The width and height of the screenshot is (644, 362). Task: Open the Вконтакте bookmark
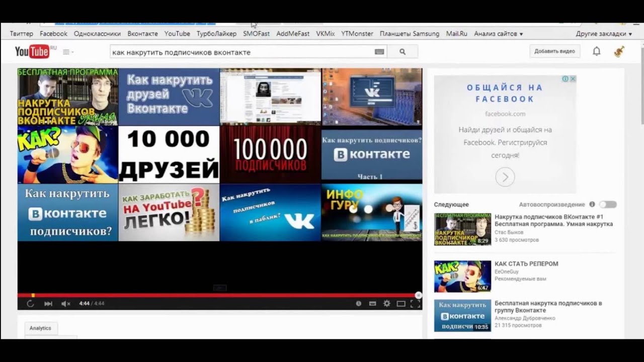tap(142, 34)
